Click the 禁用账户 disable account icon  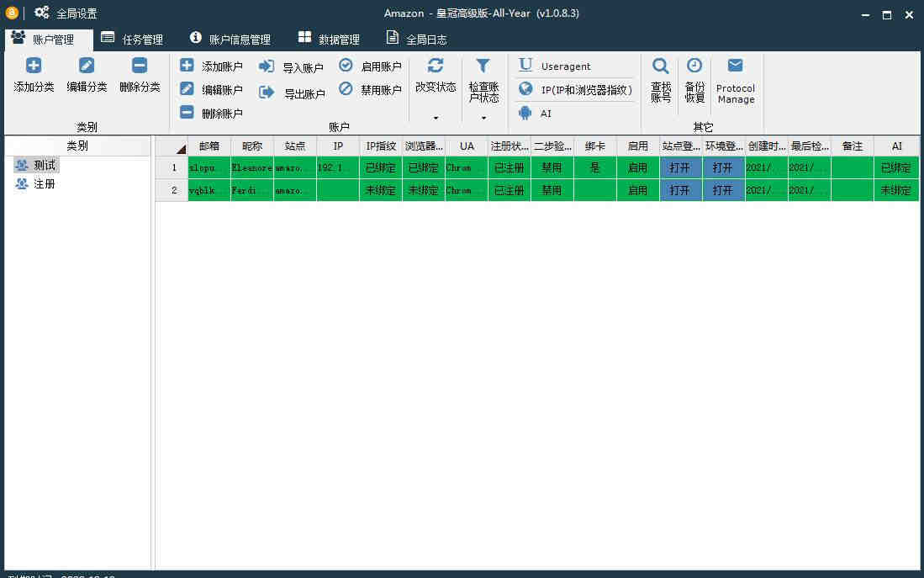tap(346, 89)
